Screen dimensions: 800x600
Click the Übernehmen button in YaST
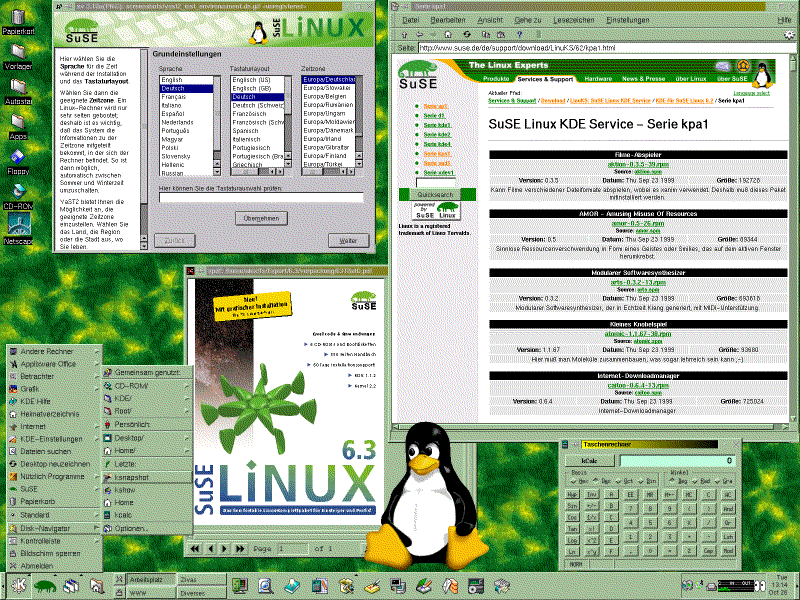(261, 218)
